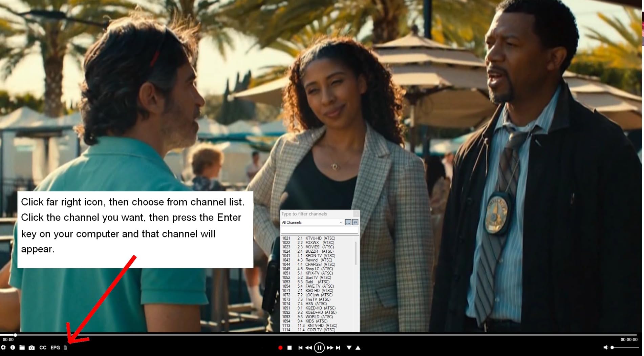Open the EPG program guide
This screenshot has height=356, width=644.
click(55, 348)
